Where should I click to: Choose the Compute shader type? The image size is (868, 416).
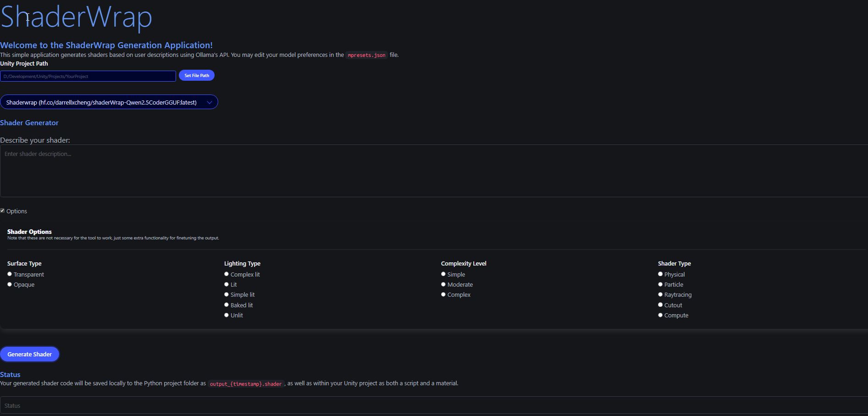(660, 315)
